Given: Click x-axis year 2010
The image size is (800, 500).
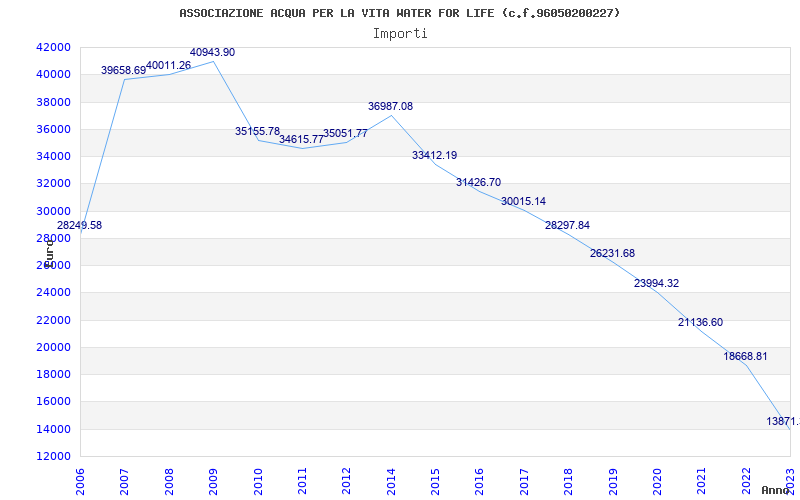Looking at the screenshot, I should 258,482.
